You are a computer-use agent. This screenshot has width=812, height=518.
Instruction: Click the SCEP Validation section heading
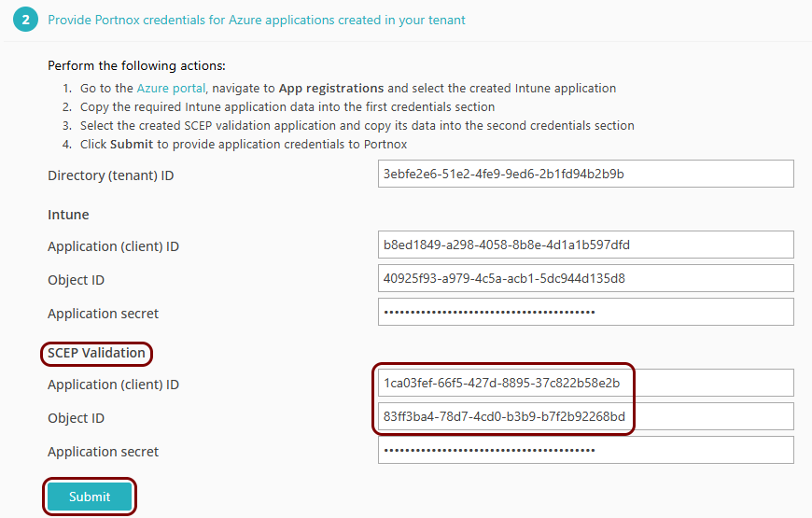96,353
